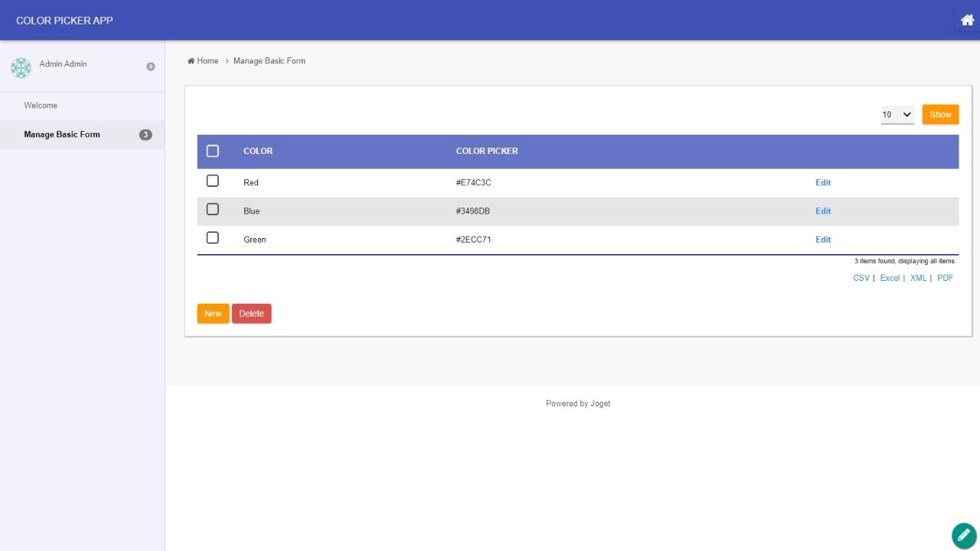Tick the checkbox for the Red row
The image size is (980, 551).
point(213,181)
